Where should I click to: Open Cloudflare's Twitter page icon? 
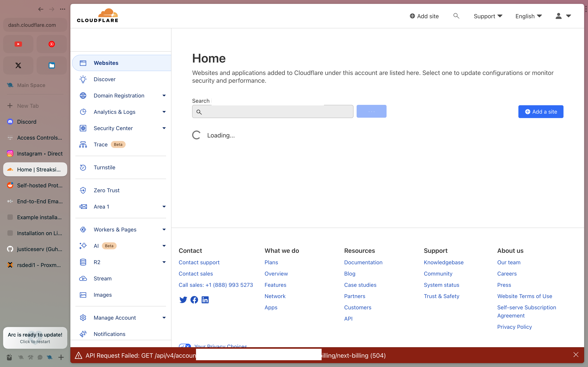183,300
